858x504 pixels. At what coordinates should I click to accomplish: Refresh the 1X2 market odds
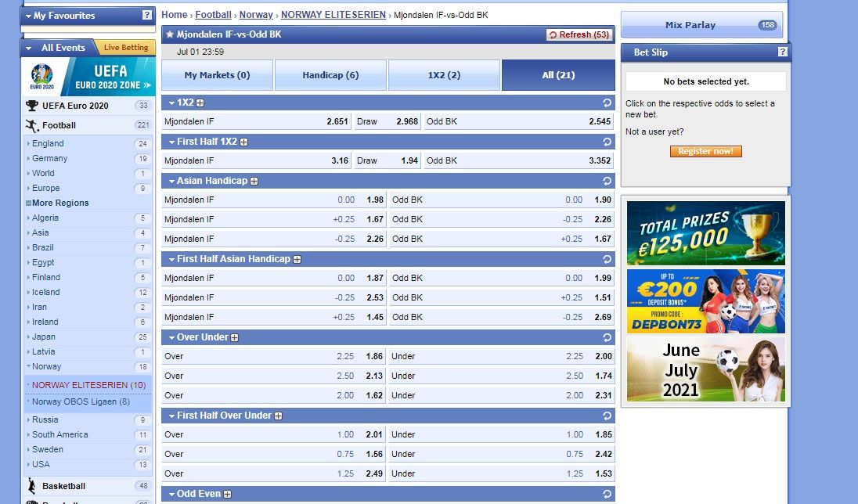click(x=607, y=103)
